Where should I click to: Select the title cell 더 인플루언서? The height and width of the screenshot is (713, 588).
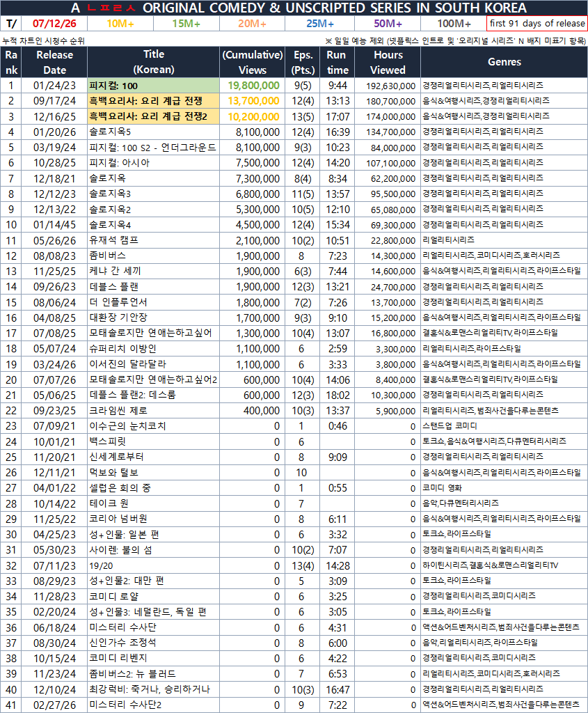[153, 302]
